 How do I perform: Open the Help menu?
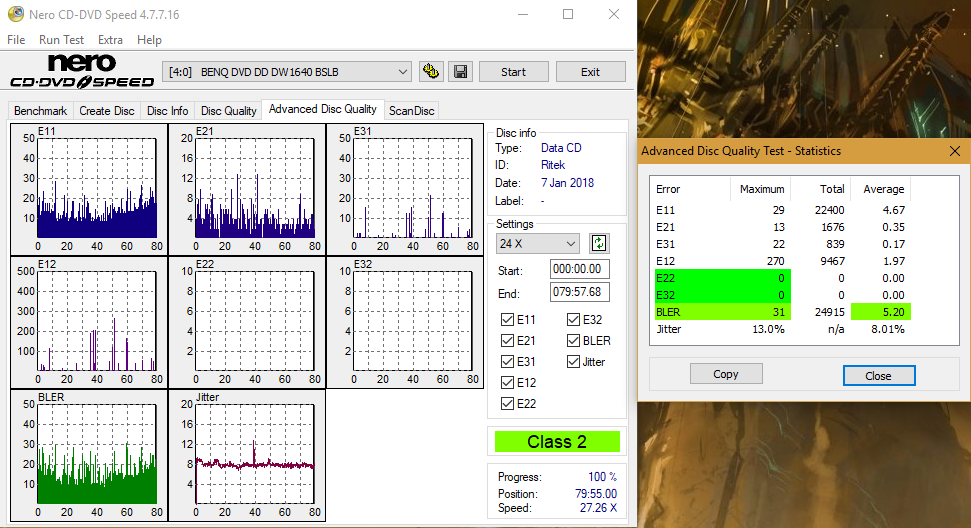click(149, 40)
